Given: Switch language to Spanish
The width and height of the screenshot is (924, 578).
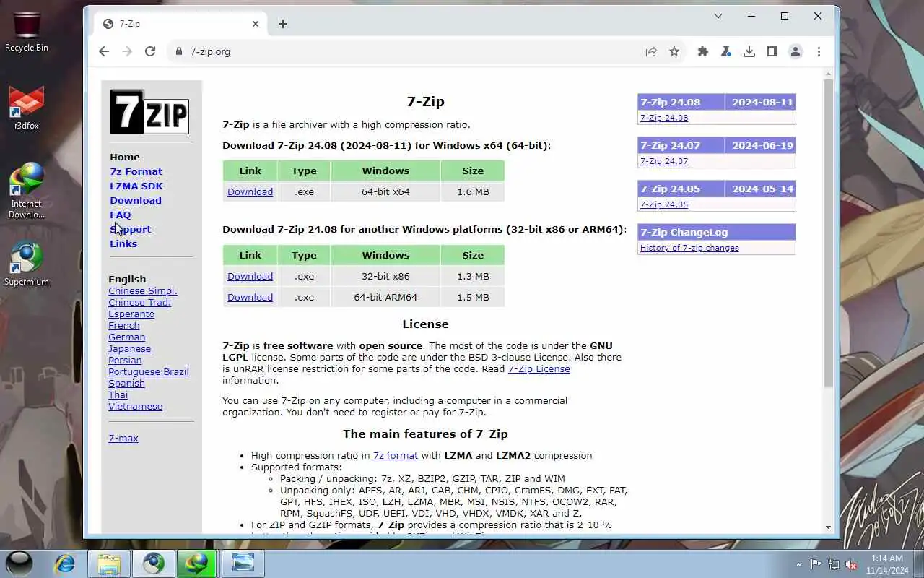Looking at the screenshot, I should [126, 383].
